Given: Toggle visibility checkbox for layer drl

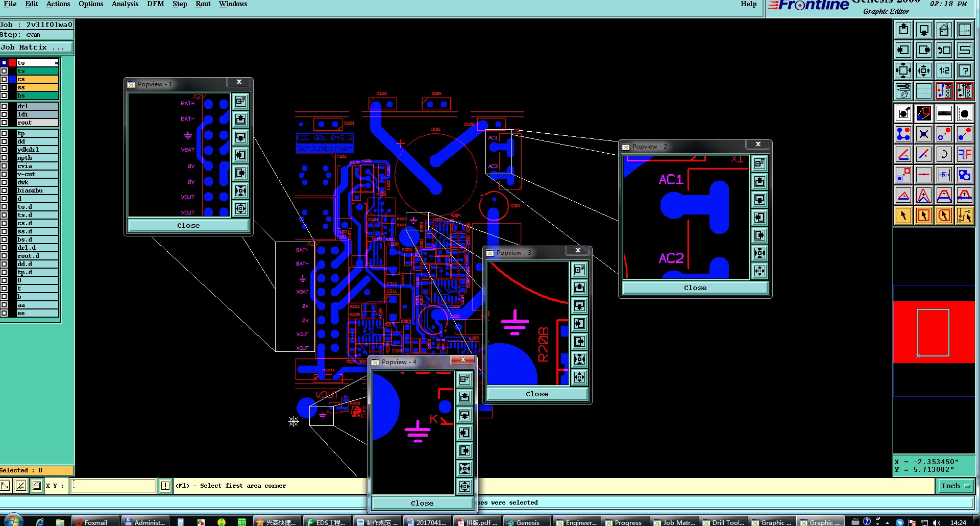Looking at the screenshot, I should pos(4,106).
